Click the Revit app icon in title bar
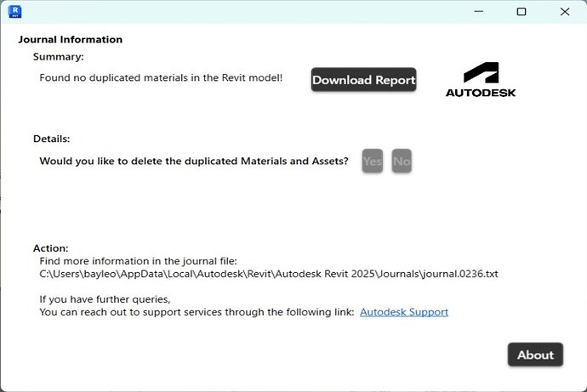The image size is (587, 392). tap(14, 12)
